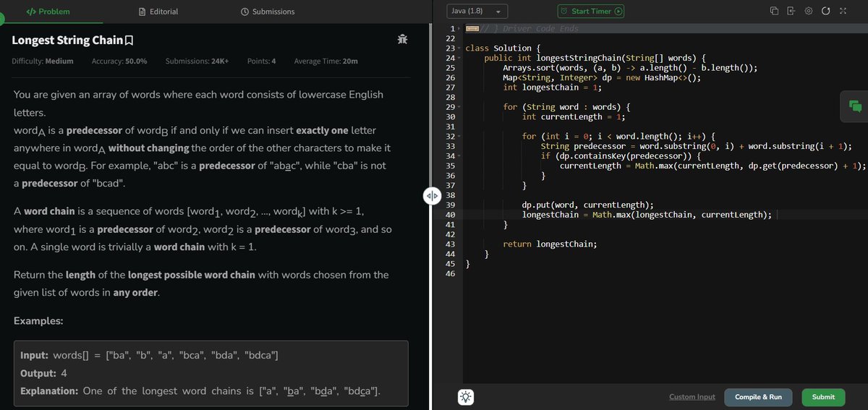This screenshot has height=410, width=868.
Task: Open the Submissions tab
Action: (x=268, y=12)
